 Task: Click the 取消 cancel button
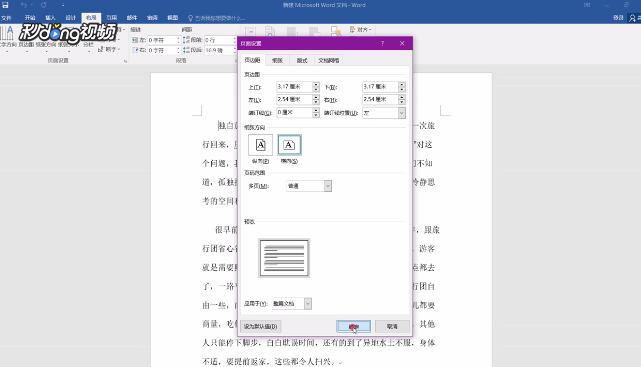click(392, 327)
